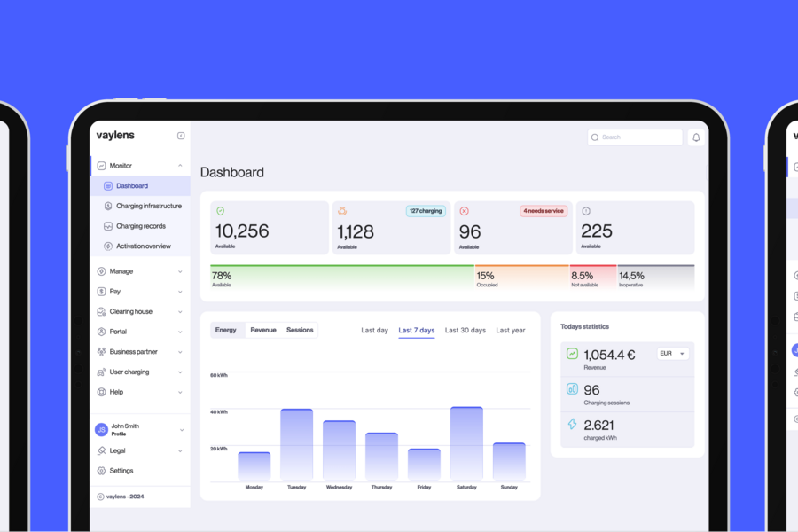Click into the Search field
This screenshot has height=532, width=798.
(635, 137)
